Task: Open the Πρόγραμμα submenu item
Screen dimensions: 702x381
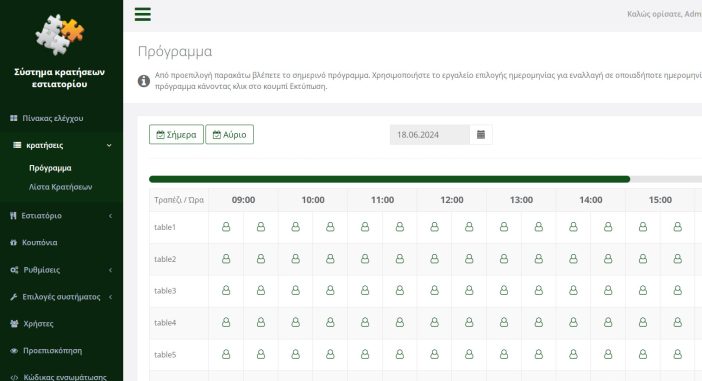Action: click(50, 168)
